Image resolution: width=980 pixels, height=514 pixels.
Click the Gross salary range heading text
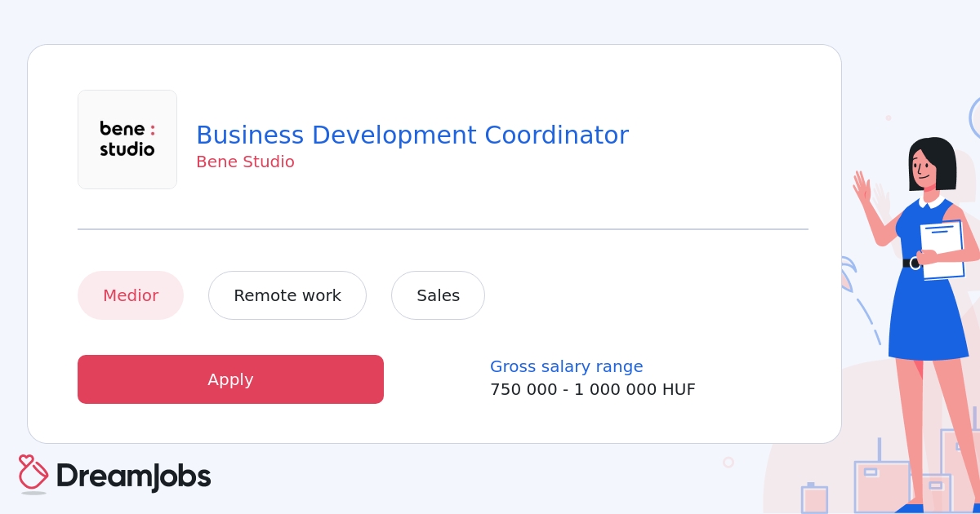[567, 366]
